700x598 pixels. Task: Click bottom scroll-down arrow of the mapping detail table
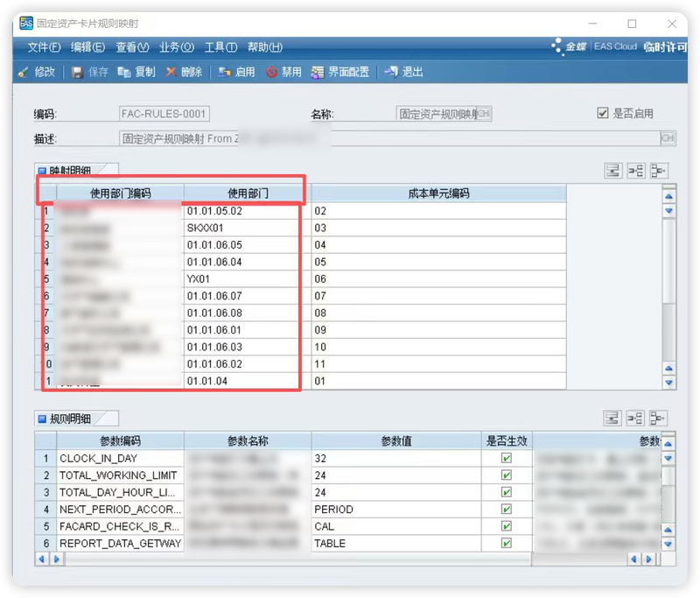tap(668, 383)
